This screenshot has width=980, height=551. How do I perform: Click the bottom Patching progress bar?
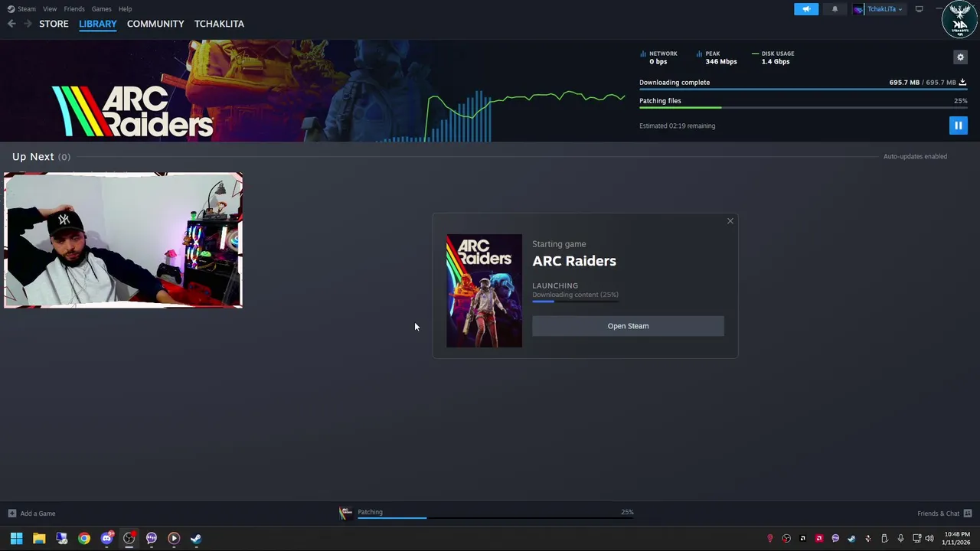coord(495,517)
